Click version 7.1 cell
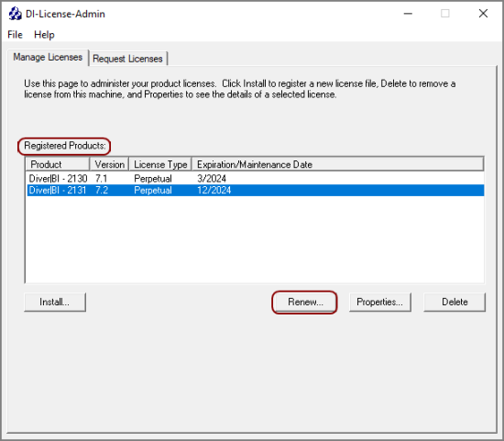 [101, 179]
